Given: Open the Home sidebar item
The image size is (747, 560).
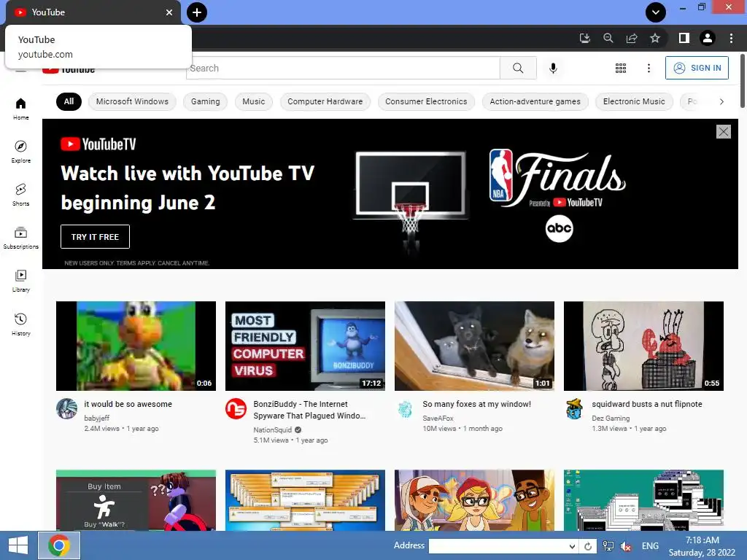Looking at the screenshot, I should (x=20, y=109).
